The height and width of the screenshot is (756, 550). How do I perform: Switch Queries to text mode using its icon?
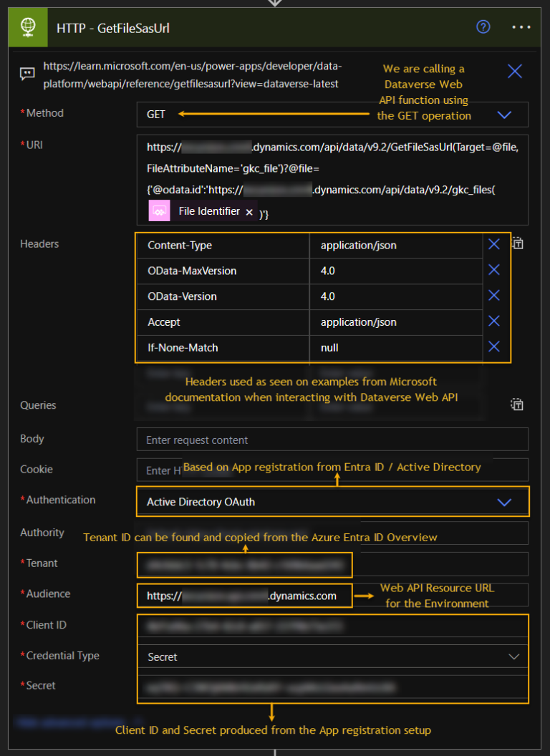coord(517,404)
